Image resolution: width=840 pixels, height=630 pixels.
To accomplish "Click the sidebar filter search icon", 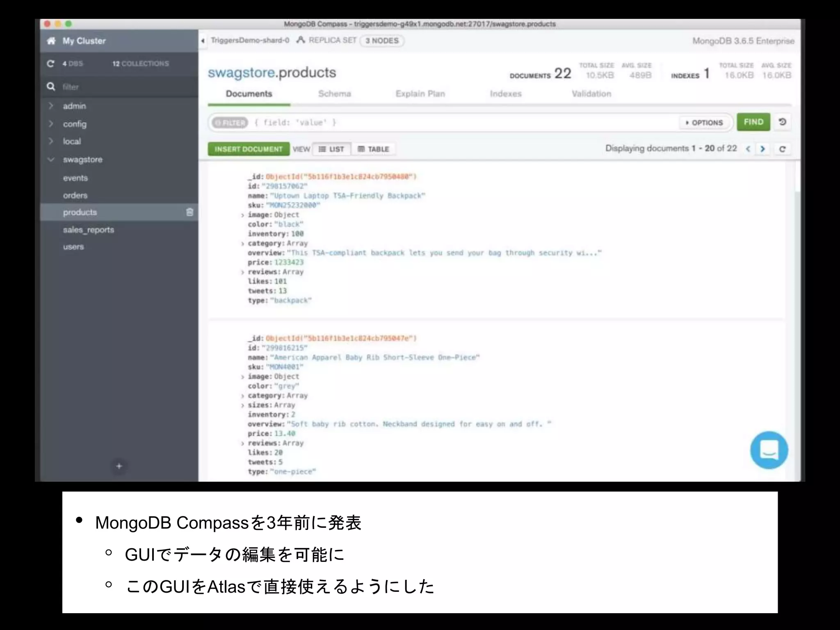I will 51,87.
